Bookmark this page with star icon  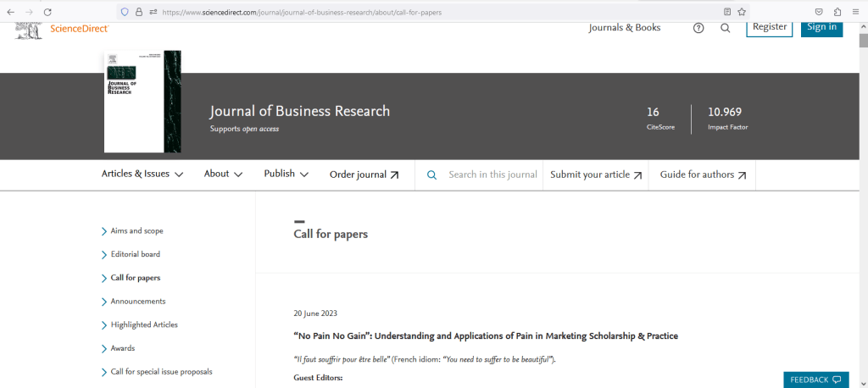point(742,12)
